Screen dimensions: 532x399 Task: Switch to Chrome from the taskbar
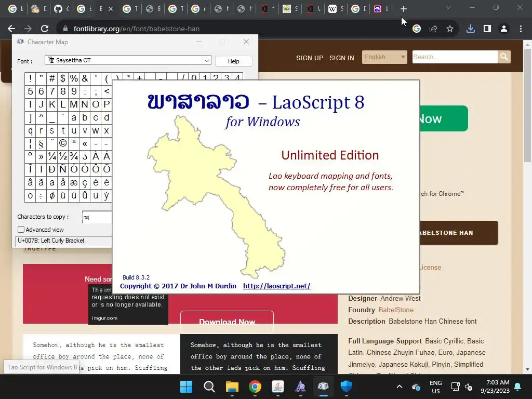point(255,387)
